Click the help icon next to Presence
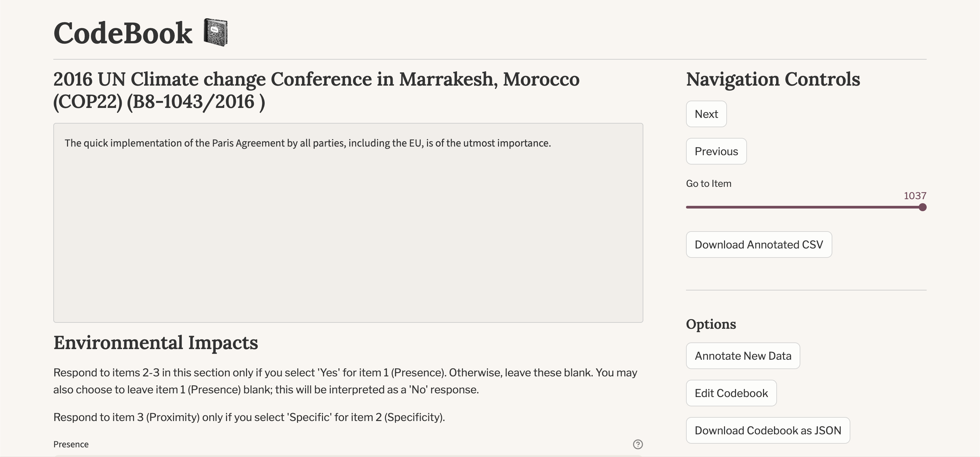The height and width of the screenshot is (457, 980). pos(638,444)
